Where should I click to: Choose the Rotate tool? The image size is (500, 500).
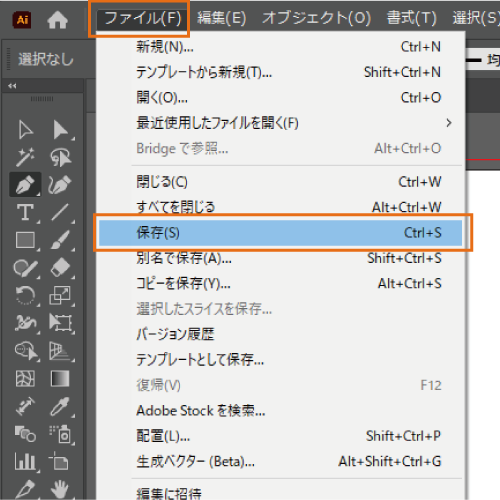click(25, 295)
